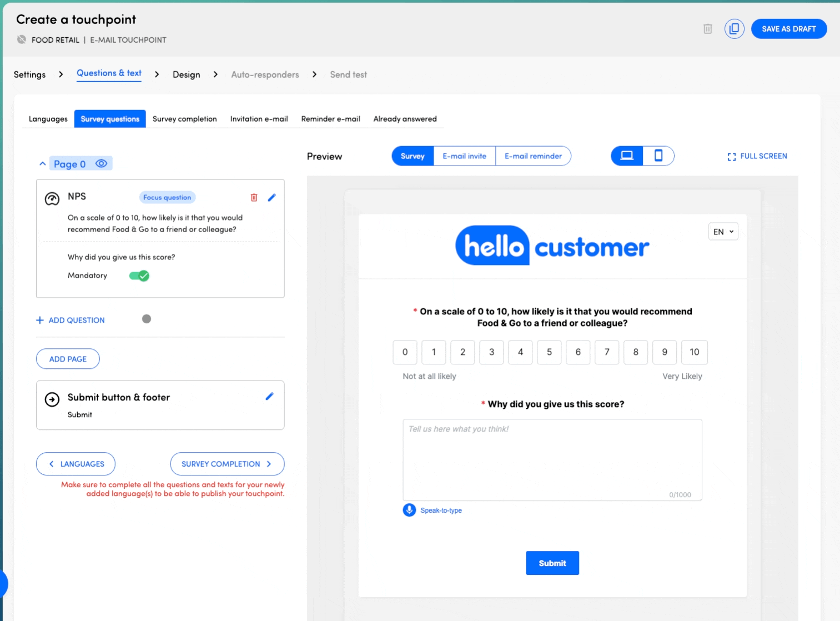Screen dimensions: 840x621
Task: Click the delete touchpoint trash icon
Action: point(707,29)
